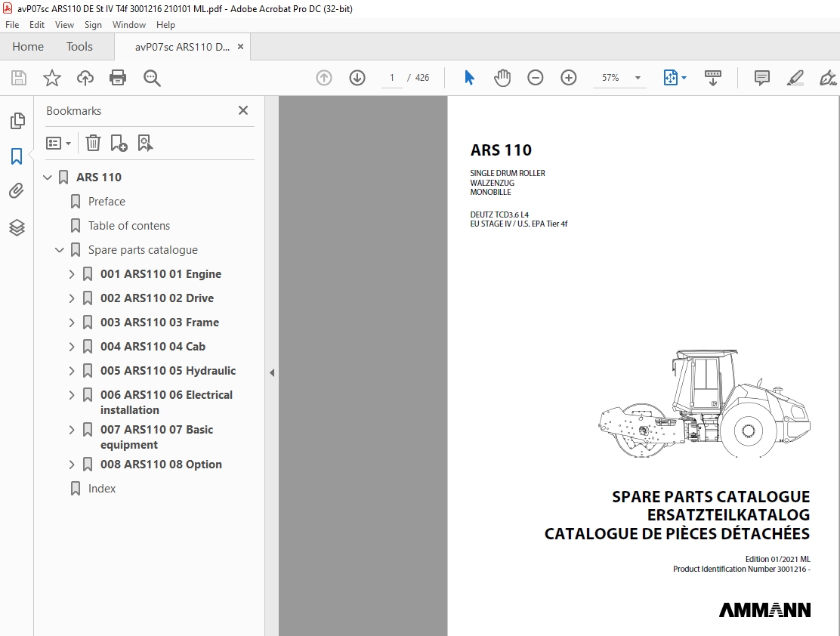Viewport: 840px width, 636px height.
Task: Jump to the 005 ARS110 05 Hydraulic bookmark
Action: click(x=168, y=371)
